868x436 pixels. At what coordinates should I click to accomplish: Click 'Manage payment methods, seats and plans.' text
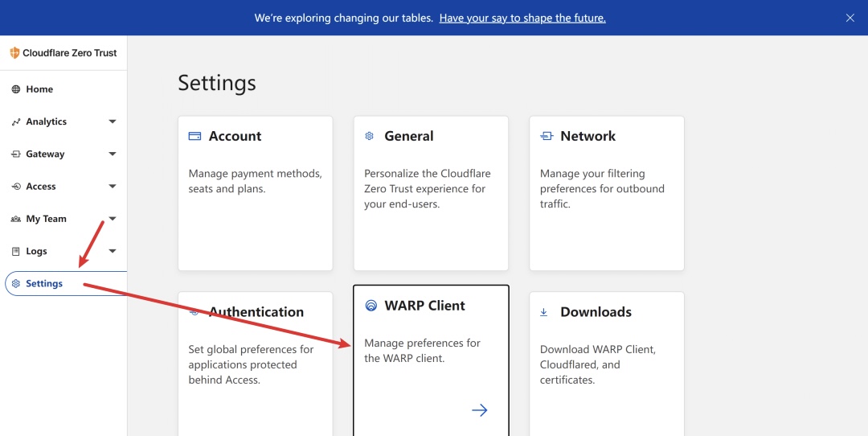256,181
